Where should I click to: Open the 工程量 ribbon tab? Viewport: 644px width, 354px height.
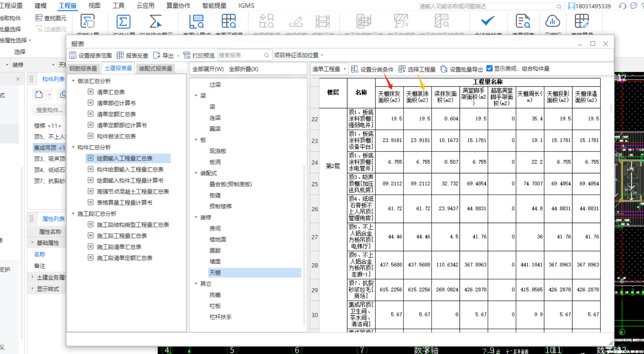[67, 6]
